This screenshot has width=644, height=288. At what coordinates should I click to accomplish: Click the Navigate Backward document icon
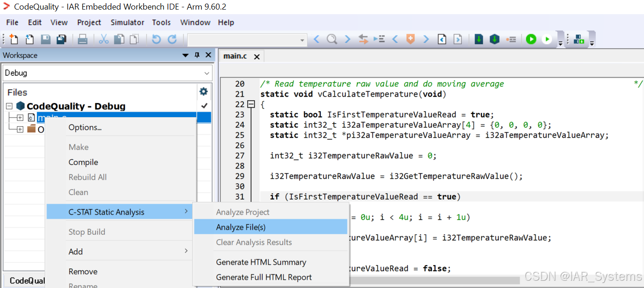[x=442, y=40]
